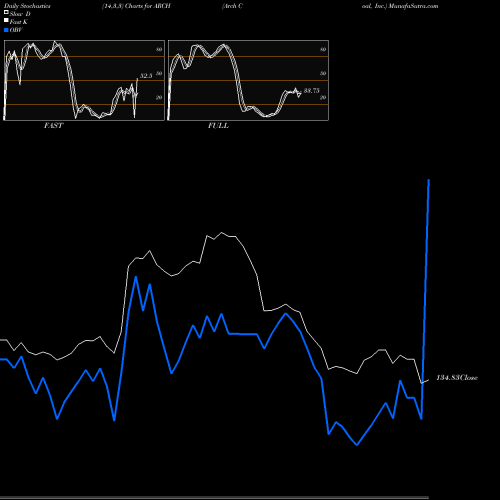Click the 80 level label in FAST chart
Image resolution: width=500 pixels, height=500 pixels.
[159, 49]
